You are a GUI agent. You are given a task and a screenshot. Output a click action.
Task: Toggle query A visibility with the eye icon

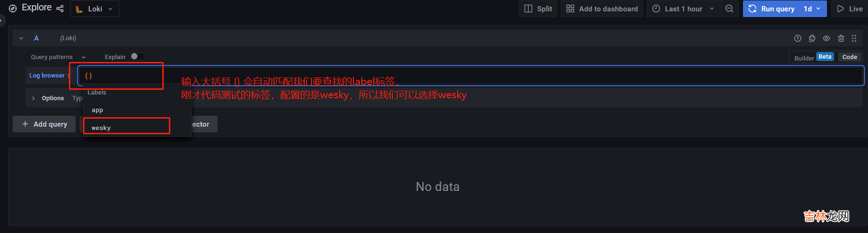(826, 38)
